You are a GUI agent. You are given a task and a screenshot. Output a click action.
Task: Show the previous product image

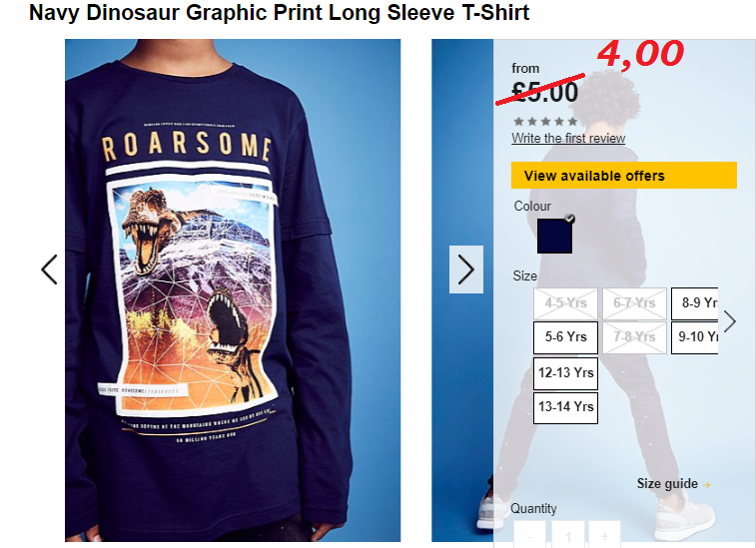pos(49,270)
